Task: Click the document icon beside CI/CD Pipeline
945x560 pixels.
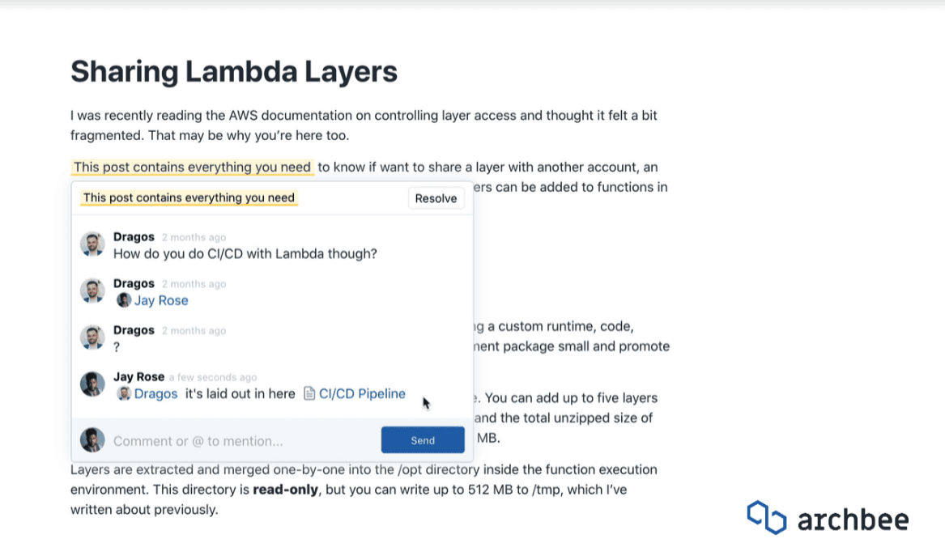Action: (309, 394)
